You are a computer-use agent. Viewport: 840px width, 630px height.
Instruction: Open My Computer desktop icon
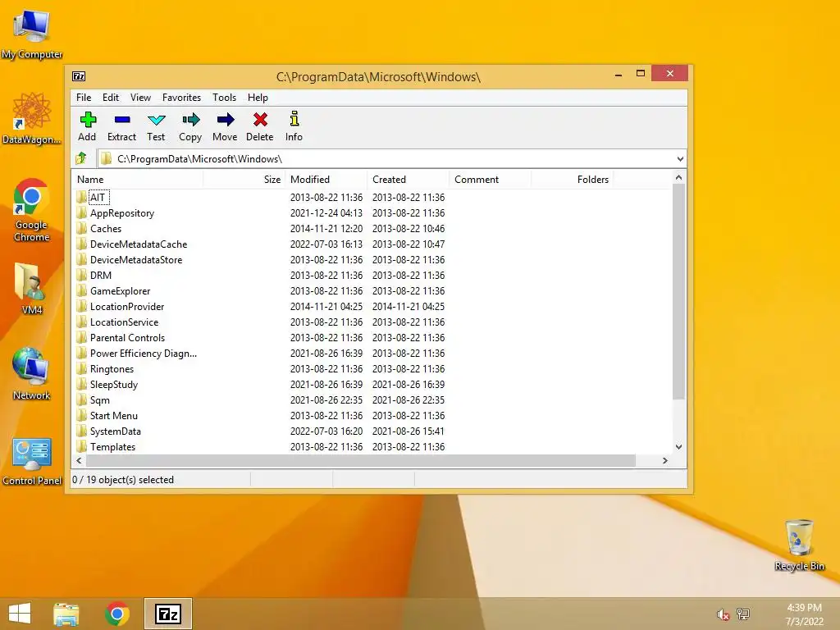click(32, 34)
